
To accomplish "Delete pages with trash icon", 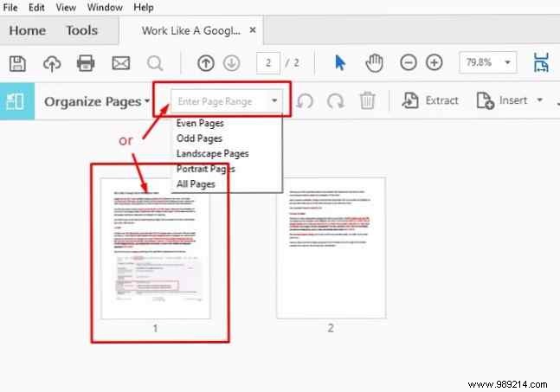I will coord(367,100).
